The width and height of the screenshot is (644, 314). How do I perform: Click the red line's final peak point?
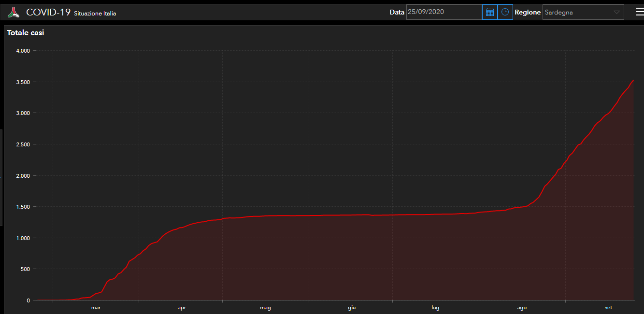click(x=633, y=80)
